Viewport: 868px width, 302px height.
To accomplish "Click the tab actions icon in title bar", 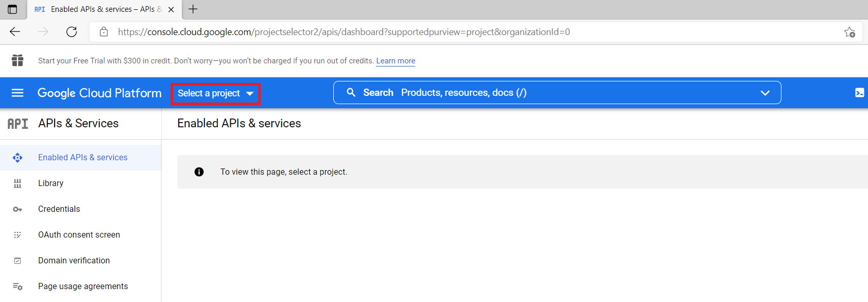I will (x=12, y=9).
